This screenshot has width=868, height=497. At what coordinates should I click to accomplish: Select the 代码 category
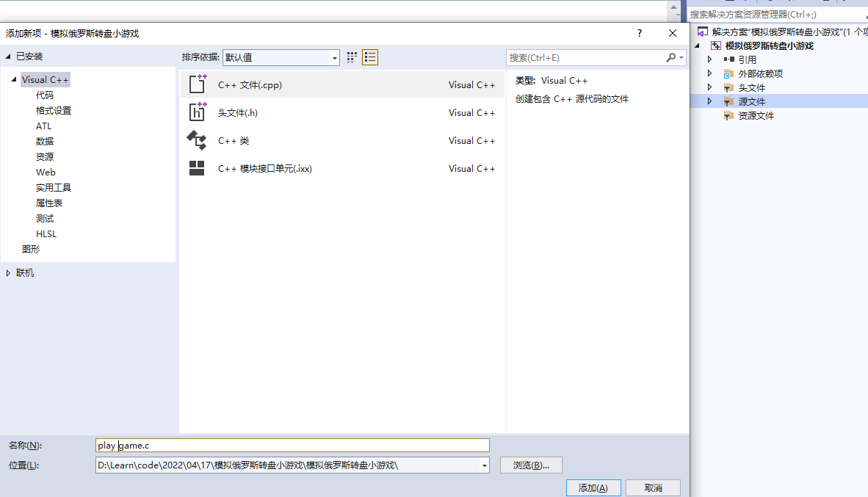click(x=45, y=95)
